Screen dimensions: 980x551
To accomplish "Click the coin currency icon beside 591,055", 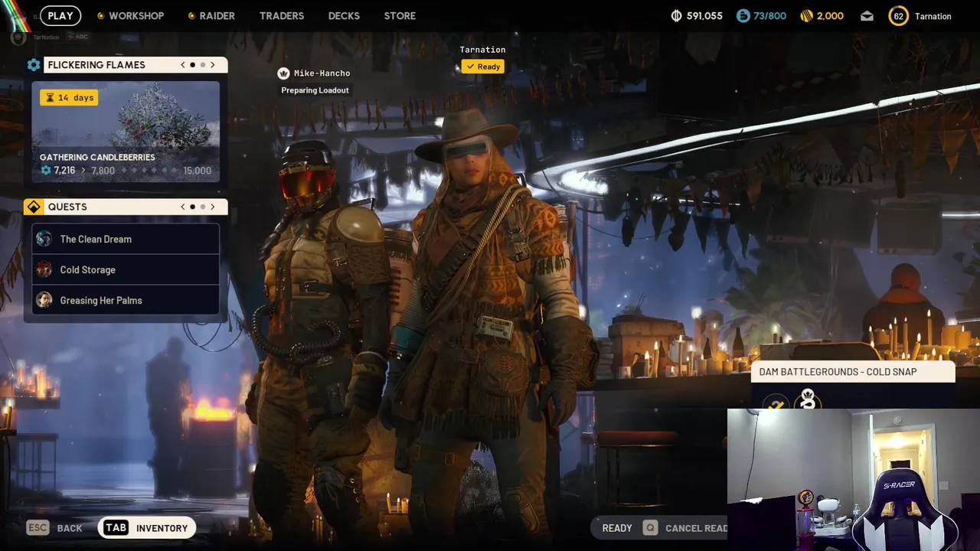I will click(676, 15).
